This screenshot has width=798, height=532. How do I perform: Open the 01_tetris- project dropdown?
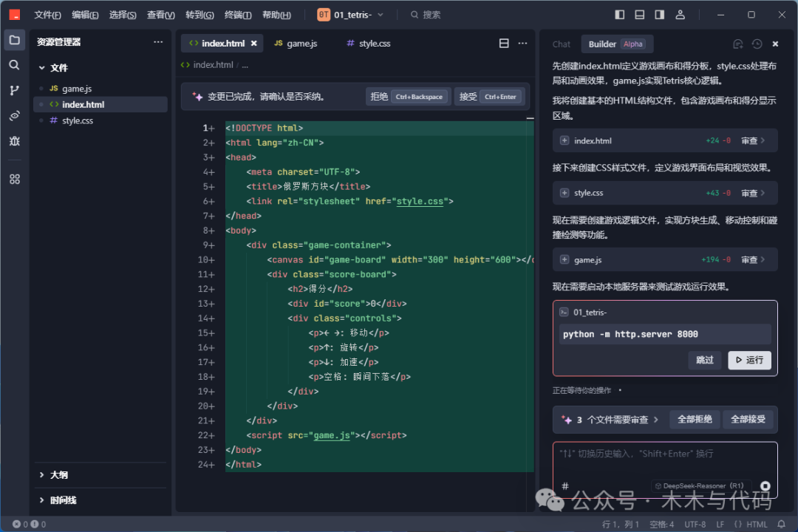coord(350,15)
